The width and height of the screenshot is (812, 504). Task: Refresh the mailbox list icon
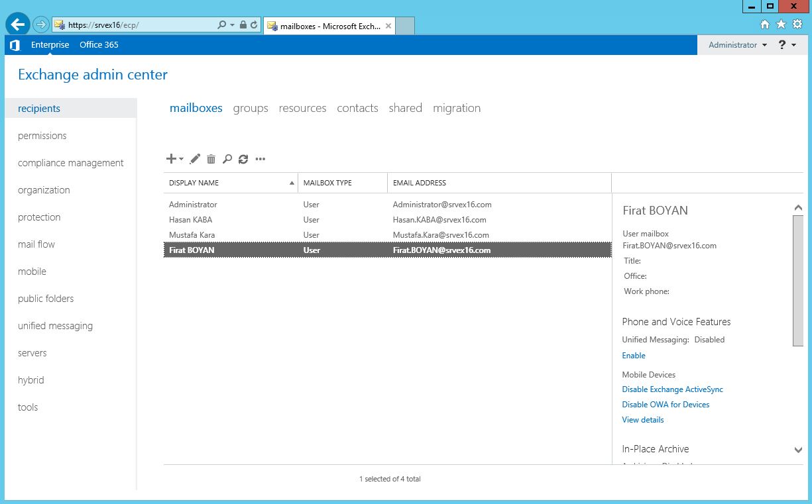(x=243, y=159)
